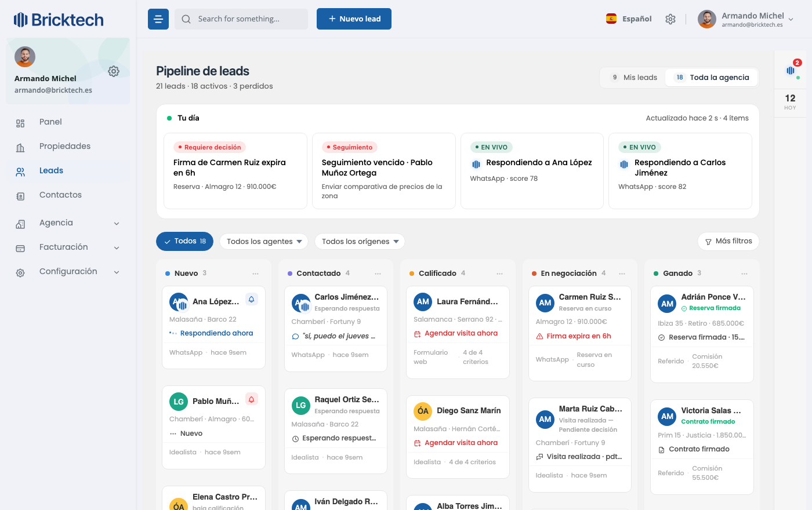Open Contactado column options menu

[x=378, y=274]
